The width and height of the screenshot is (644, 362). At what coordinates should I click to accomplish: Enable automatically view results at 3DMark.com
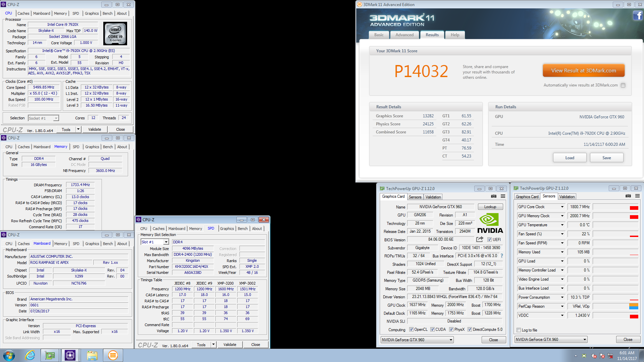point(623,85)
